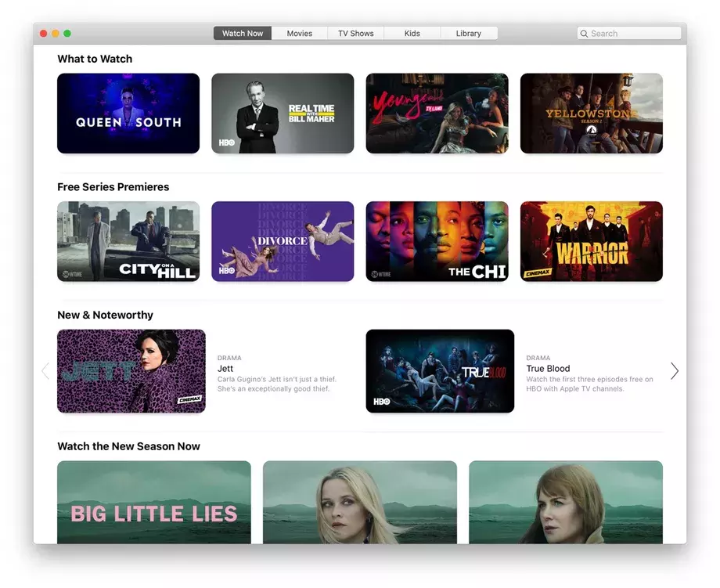This screenshot has width=720, height=588.
Task: Advance New & Noteworthy with right chevron
Action: [674, 370]
